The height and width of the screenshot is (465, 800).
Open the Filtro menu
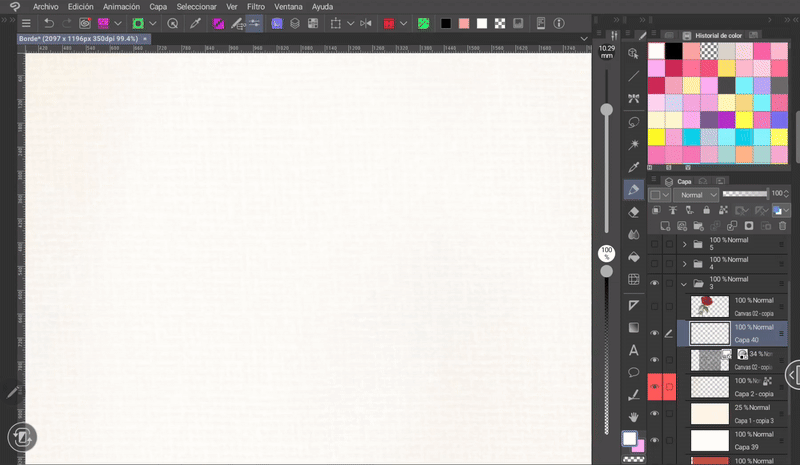(x=256, y=7)
